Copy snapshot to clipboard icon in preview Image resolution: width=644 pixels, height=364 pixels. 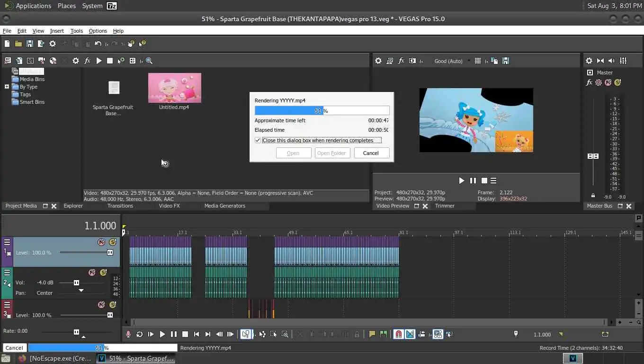pyautogui.click(x=494, y=61)
